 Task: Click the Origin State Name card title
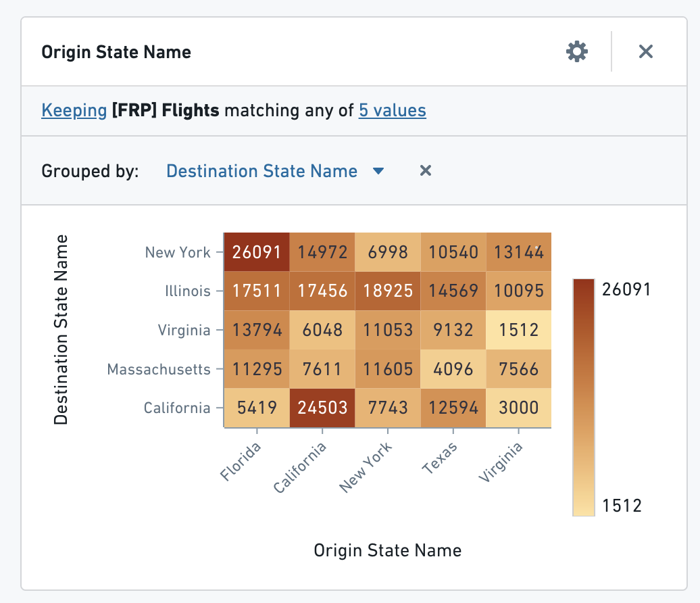[x=116, y=52]
